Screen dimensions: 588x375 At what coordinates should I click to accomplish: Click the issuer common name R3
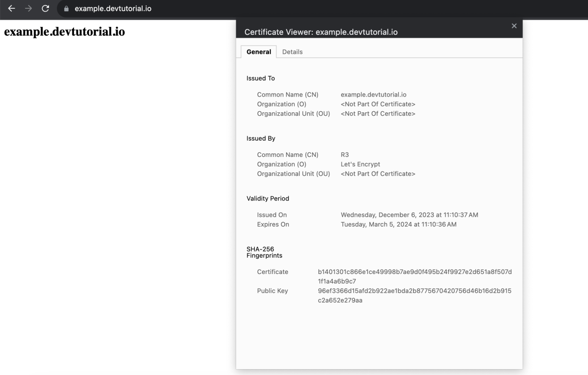coord(345,155)
